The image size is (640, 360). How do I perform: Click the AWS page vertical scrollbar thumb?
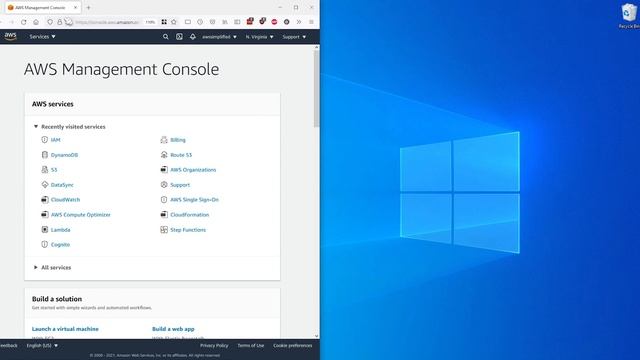[x=316, y=89]
